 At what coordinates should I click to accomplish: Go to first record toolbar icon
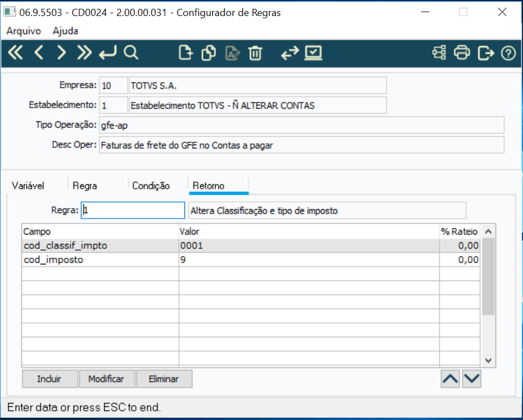pos(15,53)
